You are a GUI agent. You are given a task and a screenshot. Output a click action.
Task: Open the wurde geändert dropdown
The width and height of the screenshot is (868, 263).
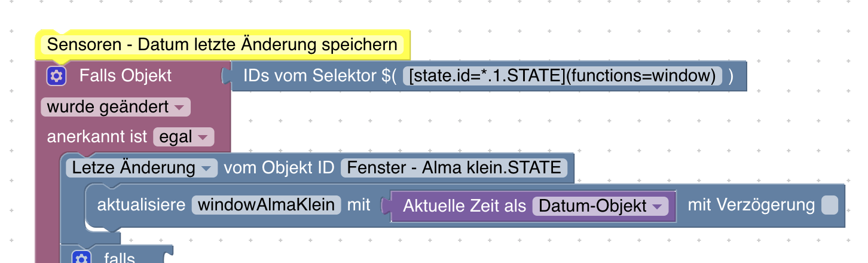click(115, 108)
